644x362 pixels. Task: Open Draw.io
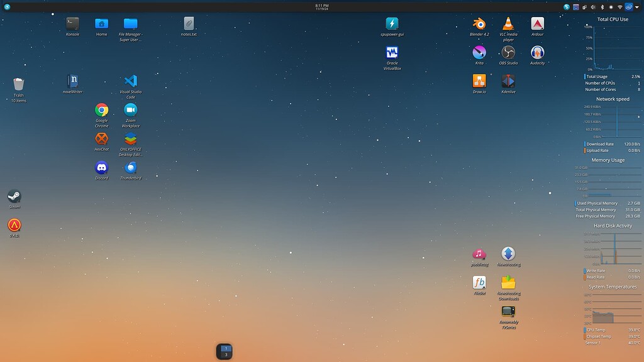[x=479, y=82]
